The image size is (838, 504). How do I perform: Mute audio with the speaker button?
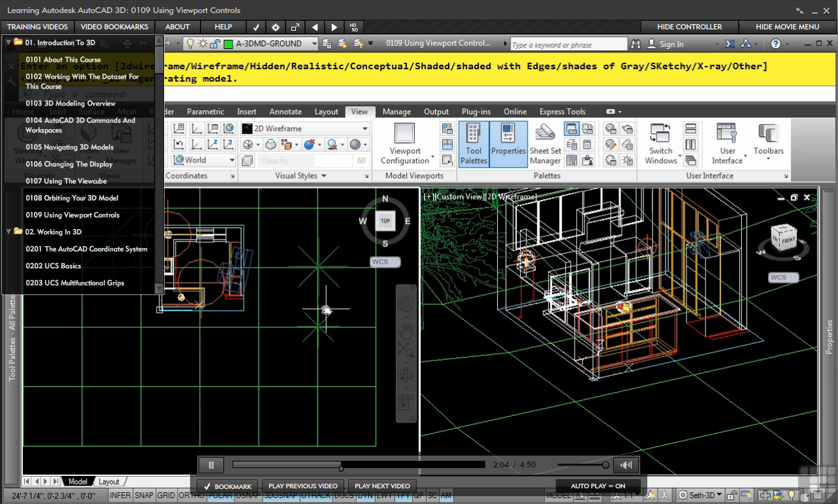(626, 465)
